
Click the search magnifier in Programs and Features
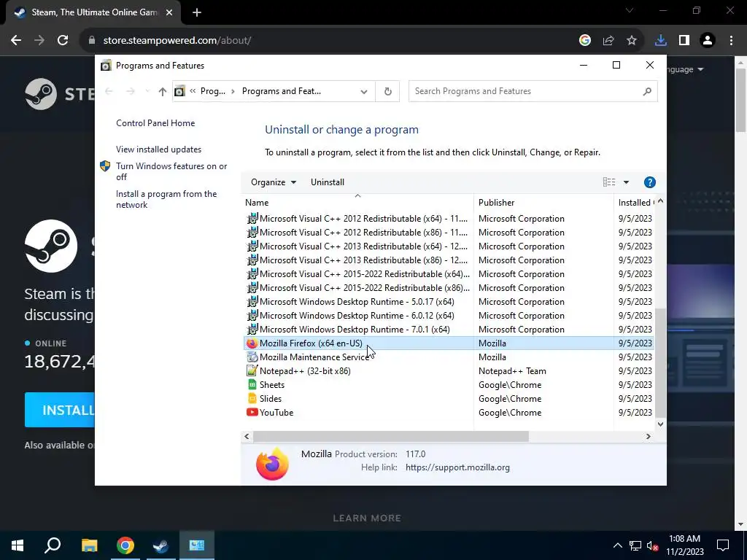click(647, 91)
